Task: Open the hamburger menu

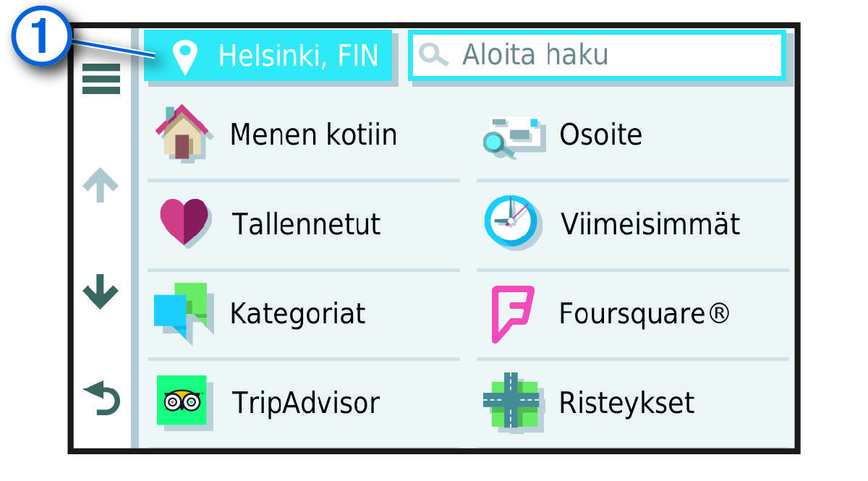Action: [100, 80]
